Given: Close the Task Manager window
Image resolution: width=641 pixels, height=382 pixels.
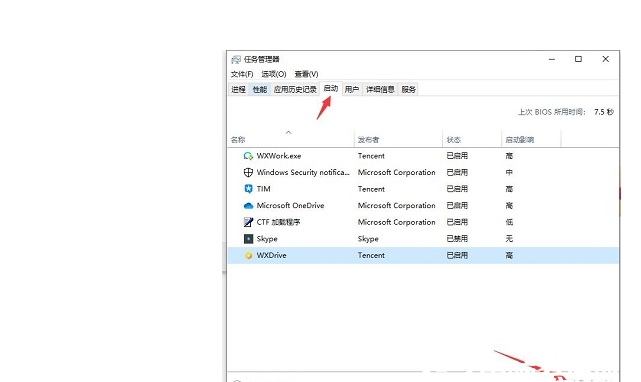Looking at the screenshot, I should click(x=605, y=59).
